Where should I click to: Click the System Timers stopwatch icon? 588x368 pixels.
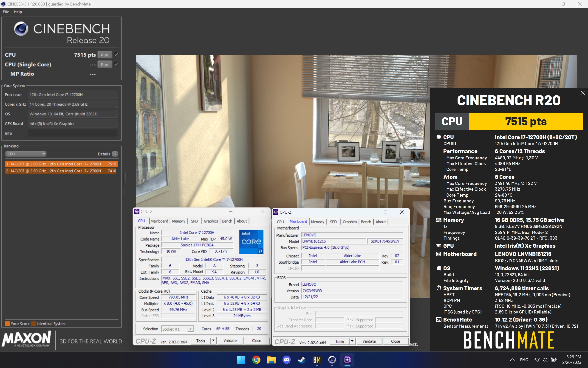pyautogui.click(x=438, y=288)
